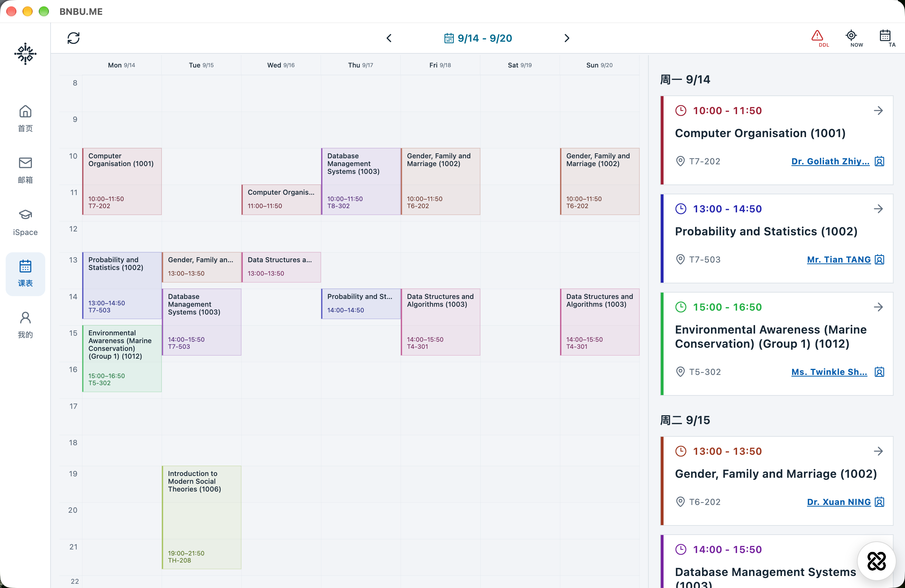Select the Wed 9/16 column header
Screen dimensions: 905x588
(x=281, y=65)
